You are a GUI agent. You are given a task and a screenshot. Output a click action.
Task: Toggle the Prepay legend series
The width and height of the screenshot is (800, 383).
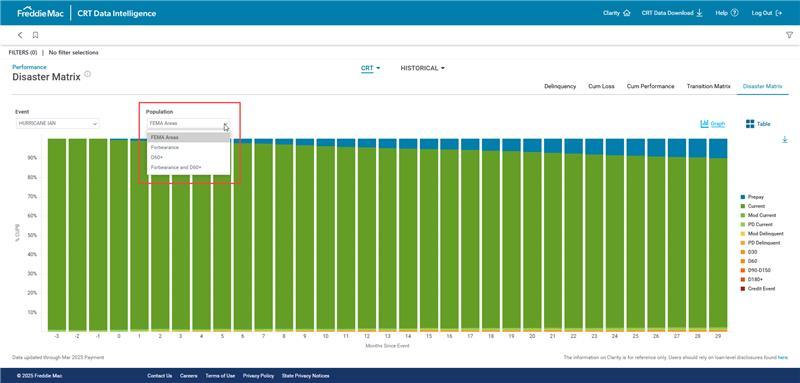point(752,197)
